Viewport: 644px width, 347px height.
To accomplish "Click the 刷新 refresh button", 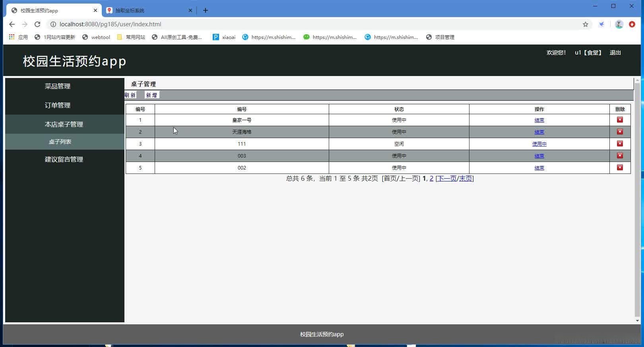I will (130, 95).
